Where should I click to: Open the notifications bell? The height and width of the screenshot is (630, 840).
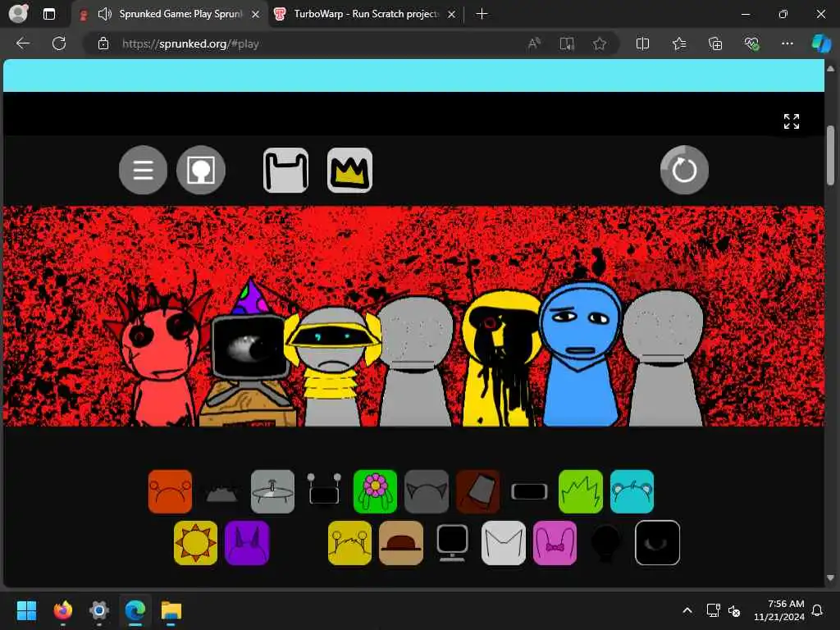(817, 610)
